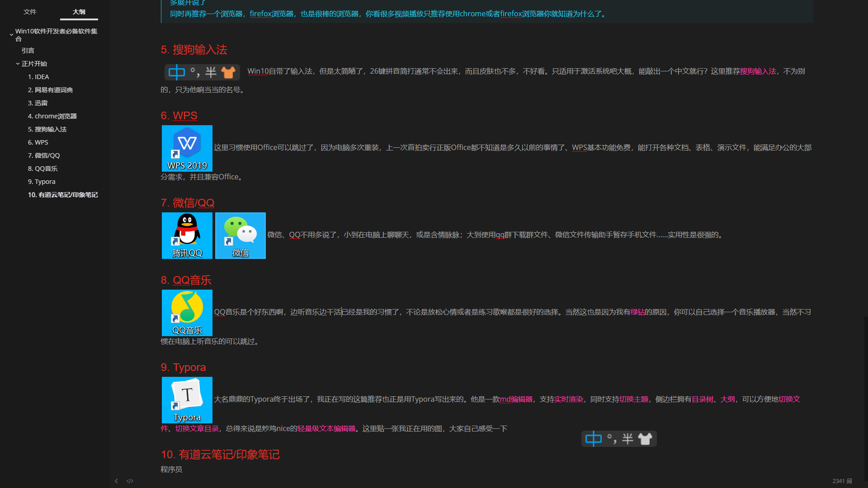868x488 pixels.
Task: Click the IME skin shirt icon
Action: [x=645, y=439]
